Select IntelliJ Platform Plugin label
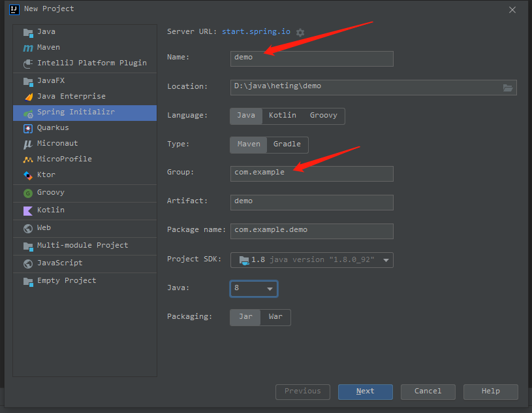Image resolution: width=532 pixels, height=413 pixels. coord(92,63)
